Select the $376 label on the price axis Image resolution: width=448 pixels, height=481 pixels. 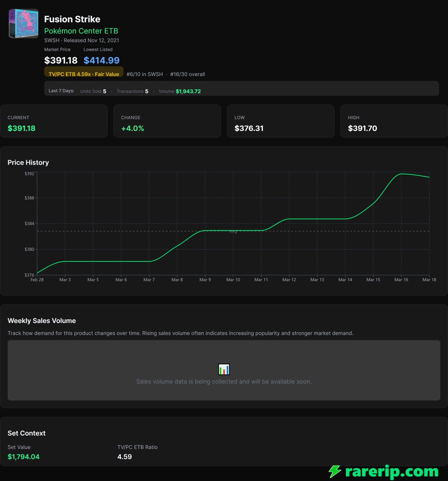[x=29, y=275]
